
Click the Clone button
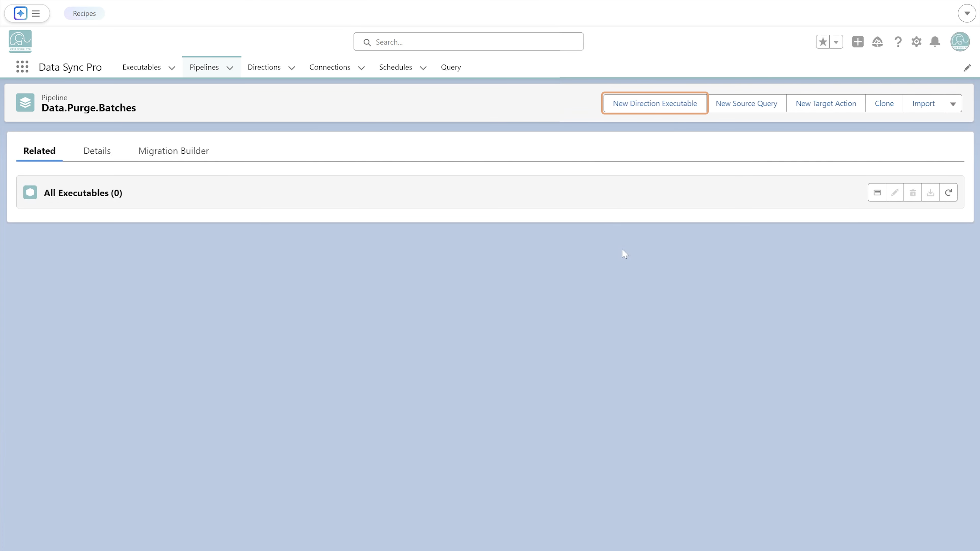[x=884, y=104]
